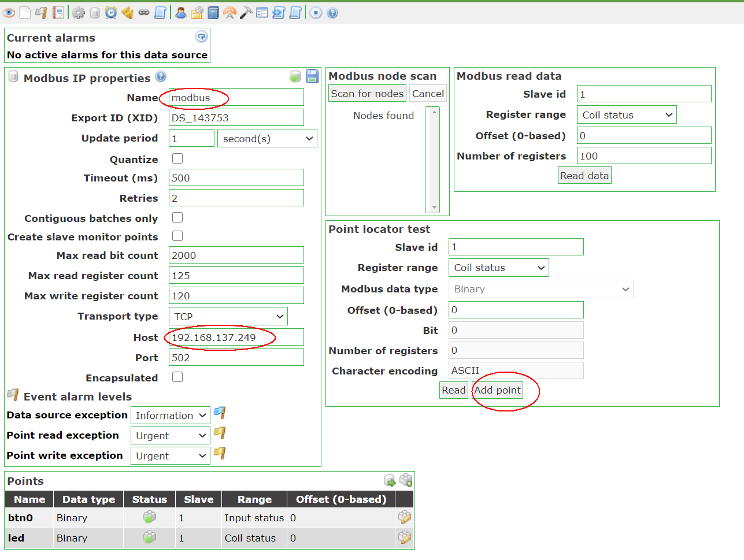Viewport: 744px width, 560px height.
Task: Click the blank page icon in the toolbar
Action: [25, 13]
